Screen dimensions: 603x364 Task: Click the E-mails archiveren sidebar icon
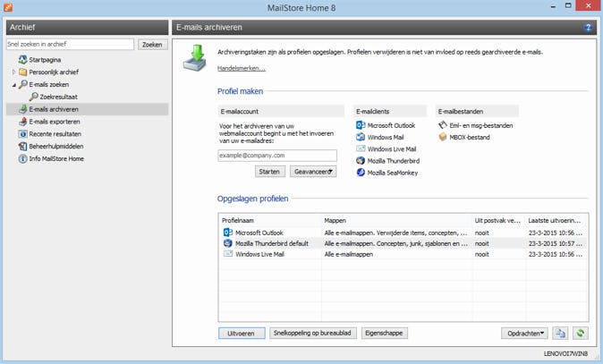tap(22, 109)
